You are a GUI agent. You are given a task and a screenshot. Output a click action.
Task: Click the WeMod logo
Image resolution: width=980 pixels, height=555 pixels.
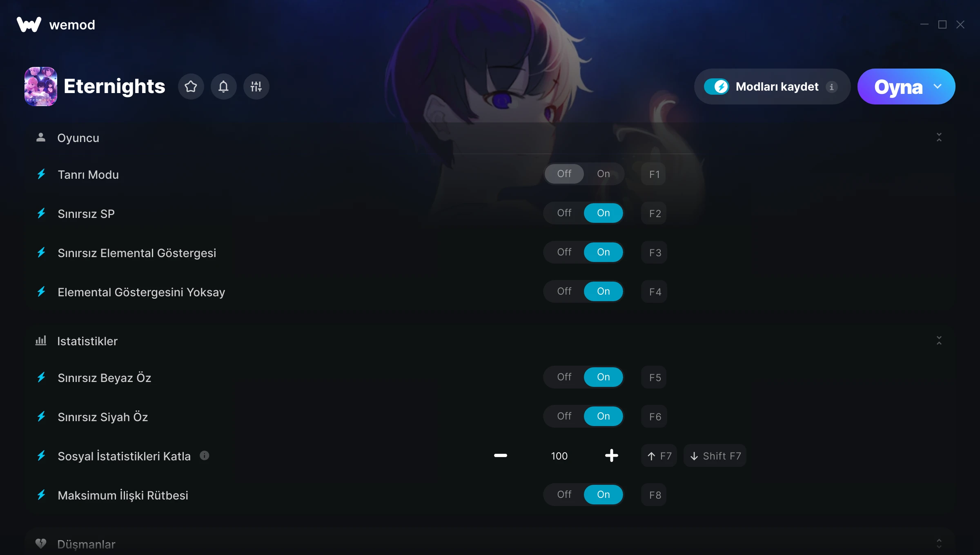point(29,24)
